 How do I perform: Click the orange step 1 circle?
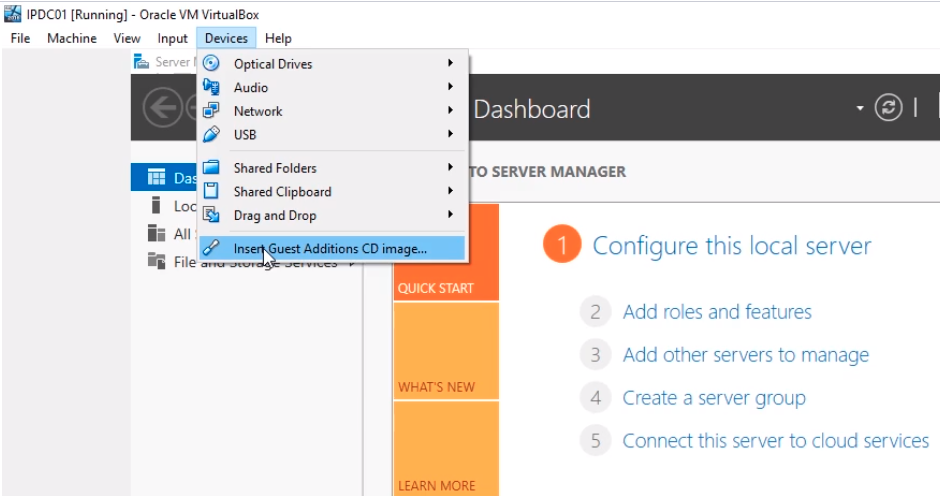tap(562, 245)
